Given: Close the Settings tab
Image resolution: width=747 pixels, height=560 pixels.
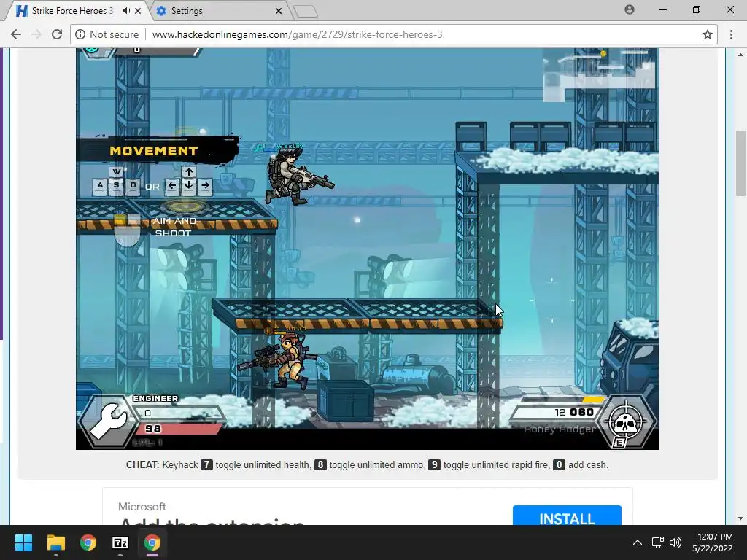Looking at the screenshot, I should (279, 10).
